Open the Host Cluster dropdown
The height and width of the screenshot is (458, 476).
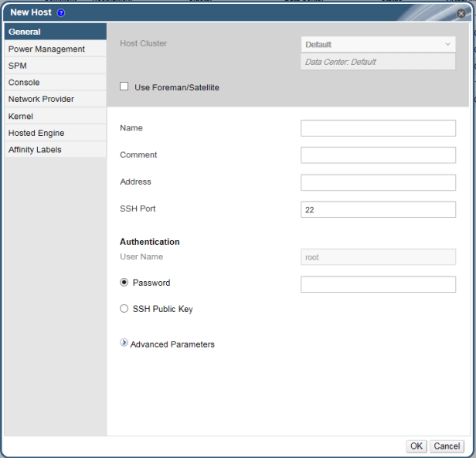click(x=378, y=45)
